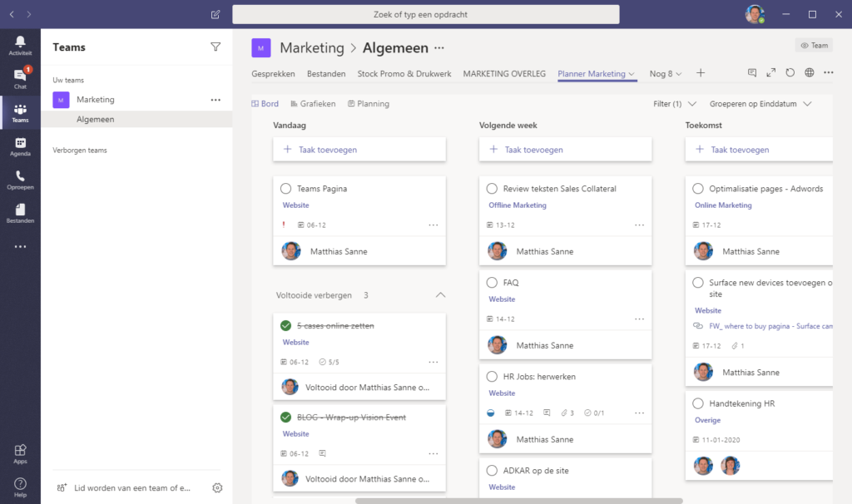
Task: Filter the teams list with funnel icon
Action: pos(215,47)
